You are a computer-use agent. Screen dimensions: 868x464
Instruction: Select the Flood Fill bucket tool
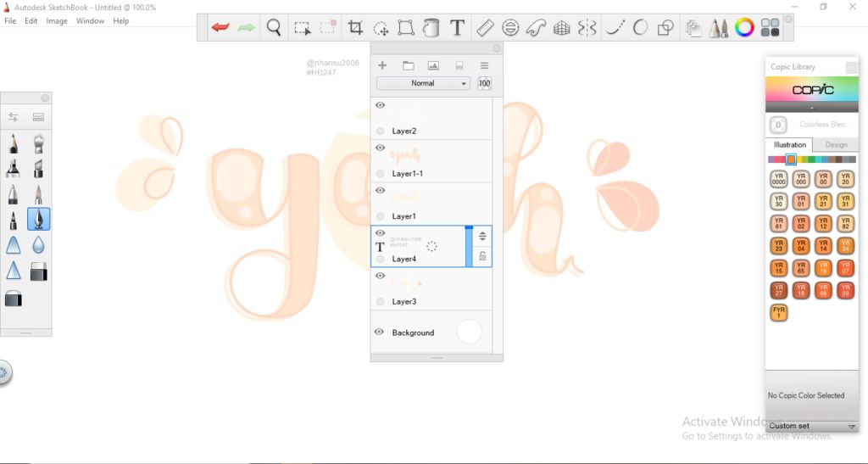[431, 27]
